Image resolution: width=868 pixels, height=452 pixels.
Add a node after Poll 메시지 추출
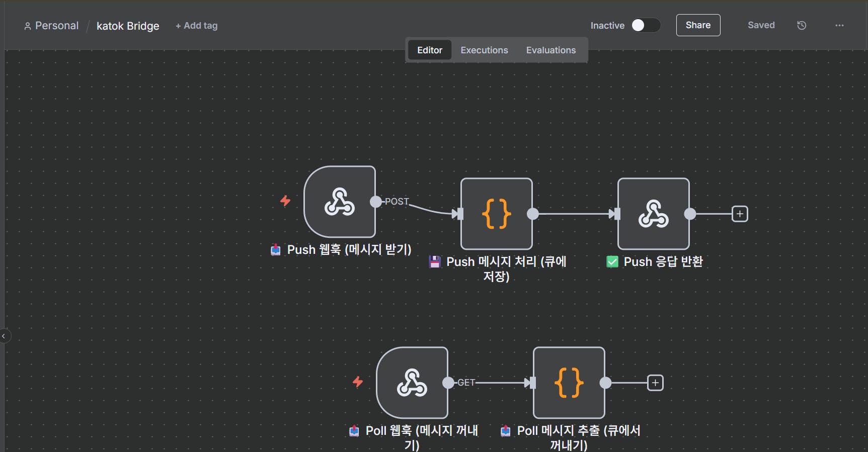655,383
